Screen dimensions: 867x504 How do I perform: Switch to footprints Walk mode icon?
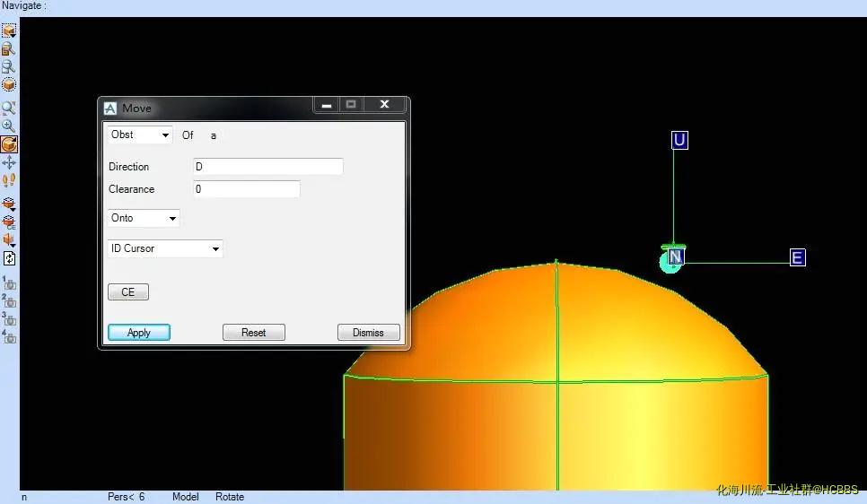point(9,180)
